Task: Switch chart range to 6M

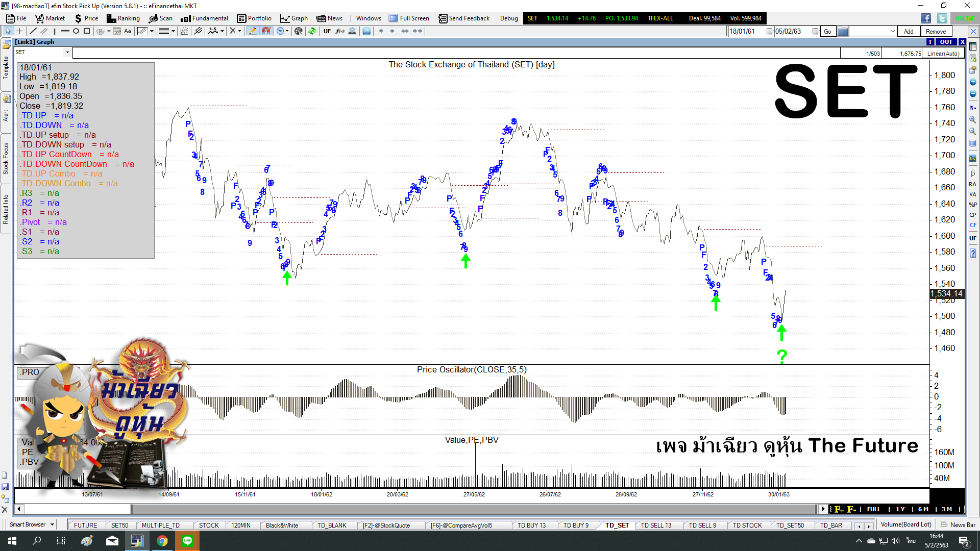Action: [923, 509]
